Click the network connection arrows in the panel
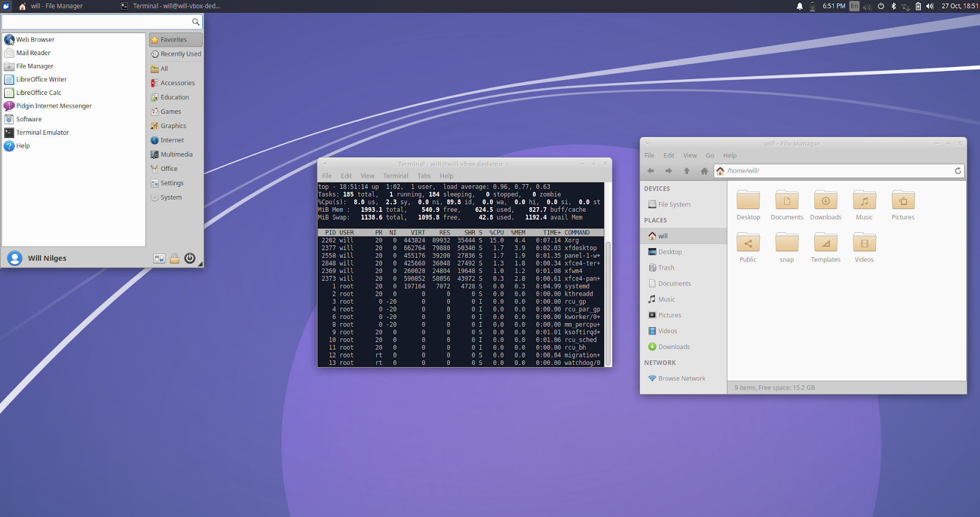 905,7
